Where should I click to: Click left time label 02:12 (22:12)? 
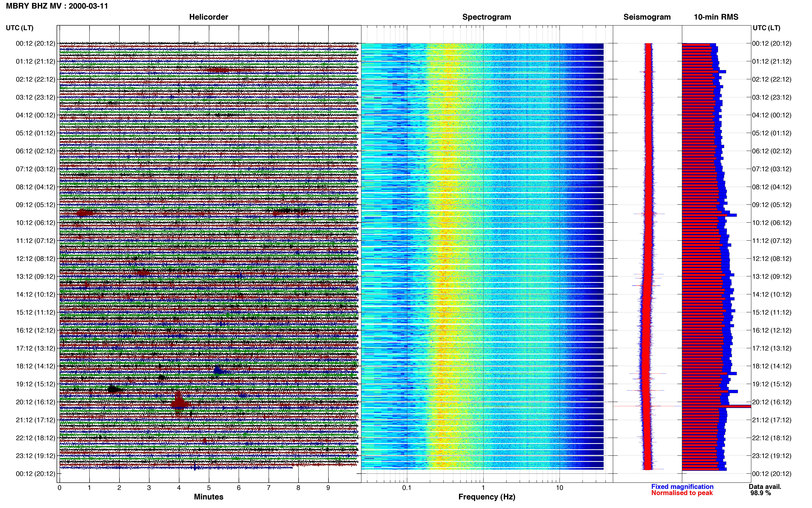[36, 79]
